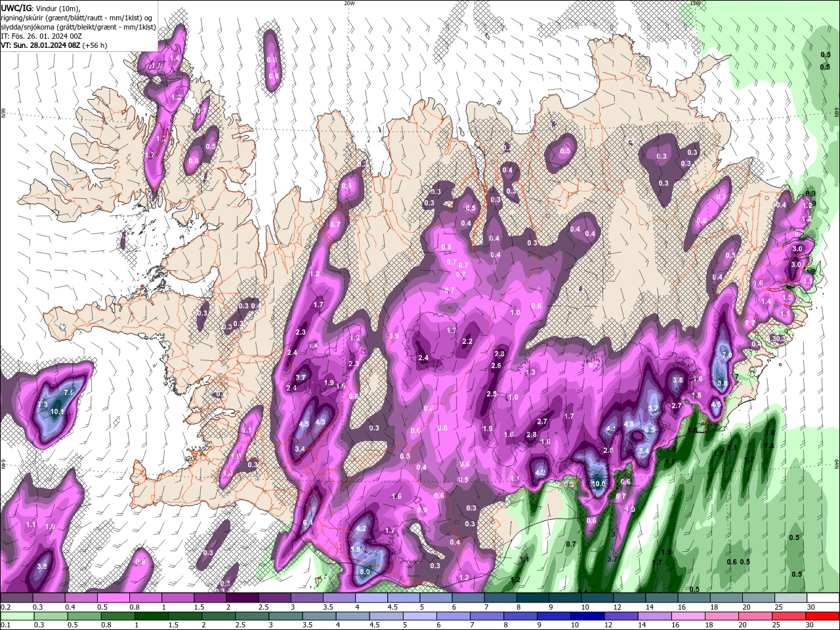Click the pale green 0.1–0.3 rain legend swatch
This screenshot has width=840, height=630.
click(16, 616)
